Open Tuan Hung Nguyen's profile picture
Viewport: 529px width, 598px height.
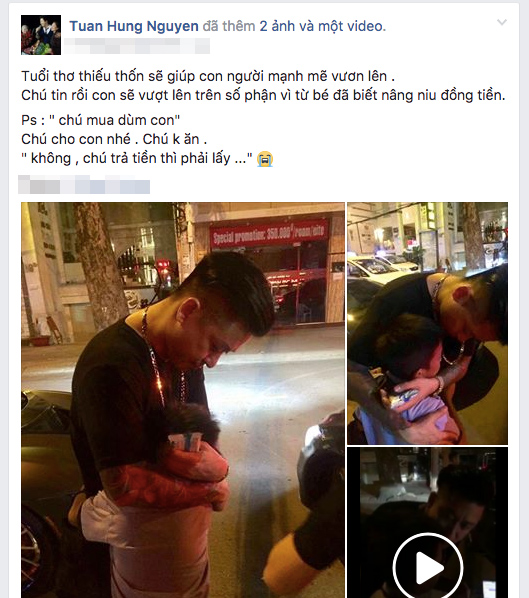click(41, 35)
